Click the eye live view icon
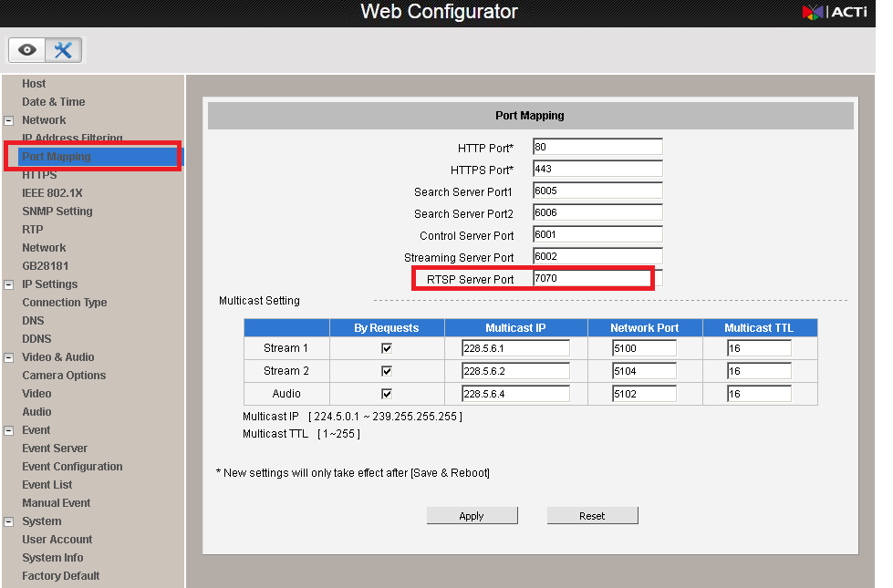The image size is (893, 588). click(27, 50)
